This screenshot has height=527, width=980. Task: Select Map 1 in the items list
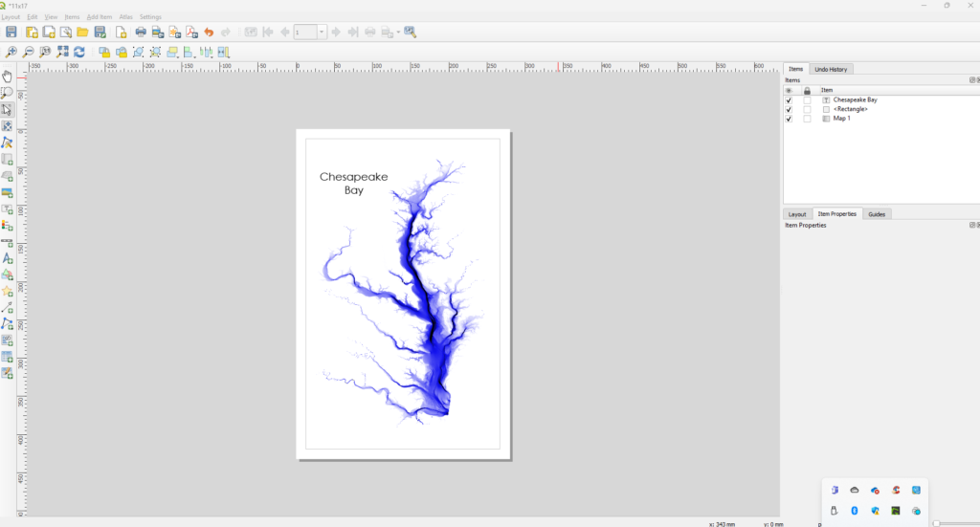click(x=841, y=119)
